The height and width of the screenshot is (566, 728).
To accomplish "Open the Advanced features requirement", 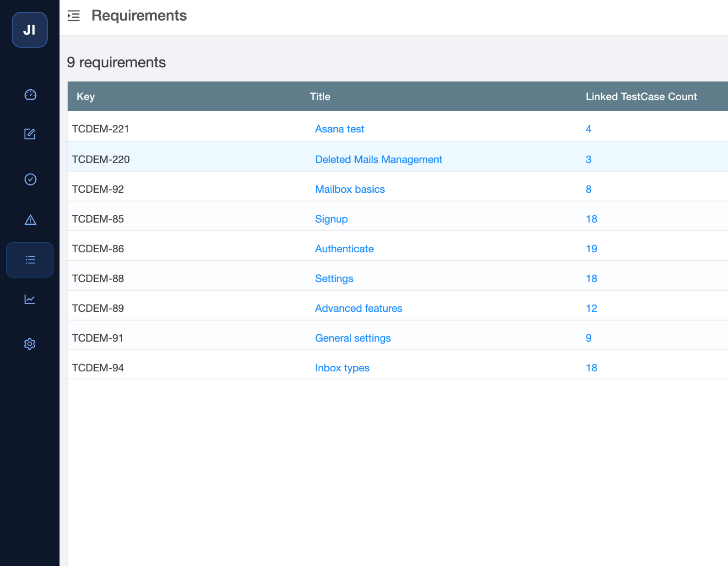I will pyautogui.click(x=359, y=308).
